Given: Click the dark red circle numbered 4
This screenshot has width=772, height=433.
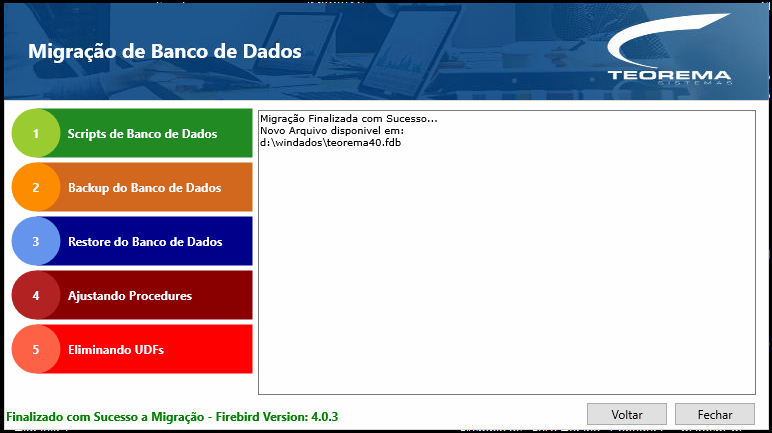Looking at the screenshot, I should pyautogui.click(x=36, y=296).
